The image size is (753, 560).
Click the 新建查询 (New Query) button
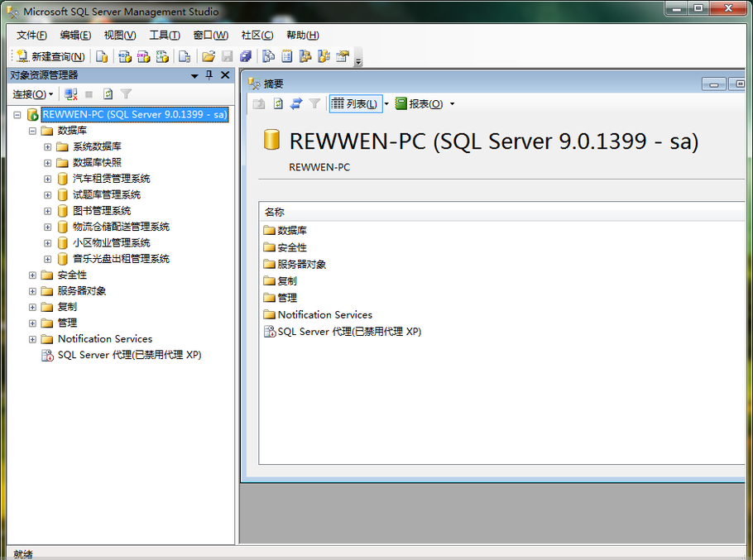[51, 56]
